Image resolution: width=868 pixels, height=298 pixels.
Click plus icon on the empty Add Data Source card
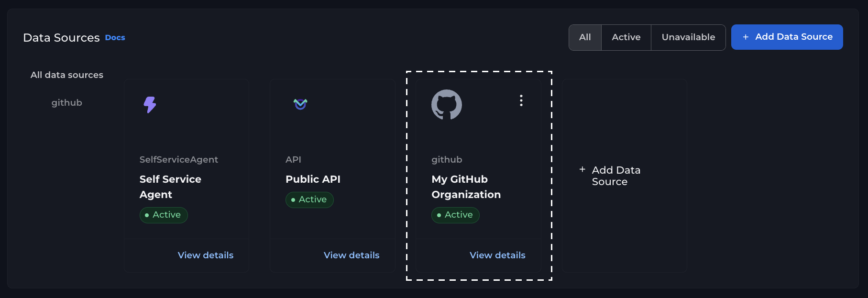click(582, 169)
